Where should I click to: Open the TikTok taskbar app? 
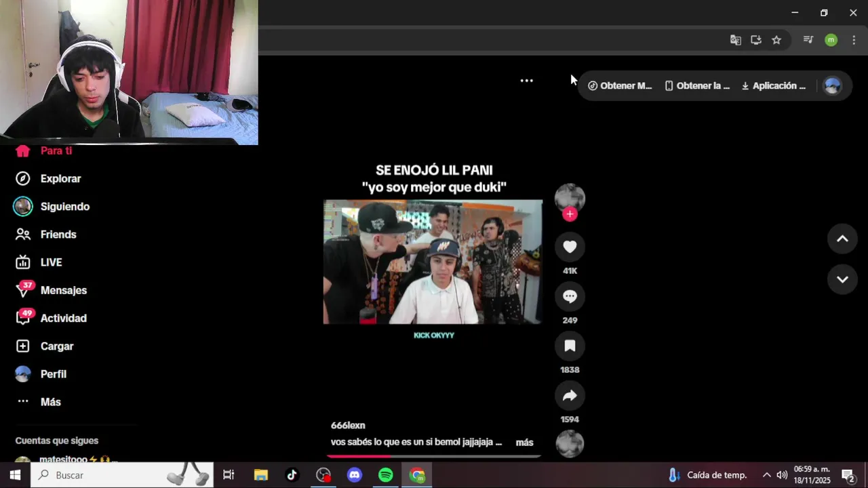point(292,475)
